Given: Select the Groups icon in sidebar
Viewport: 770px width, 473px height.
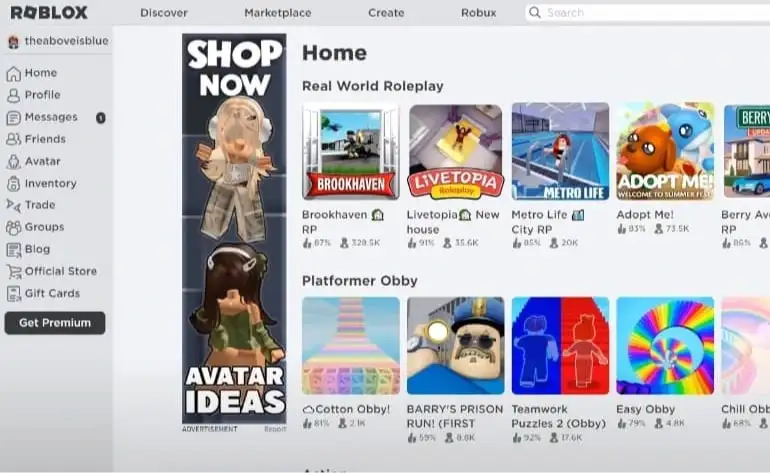Looking at the screenshot, I should (13, 227).
